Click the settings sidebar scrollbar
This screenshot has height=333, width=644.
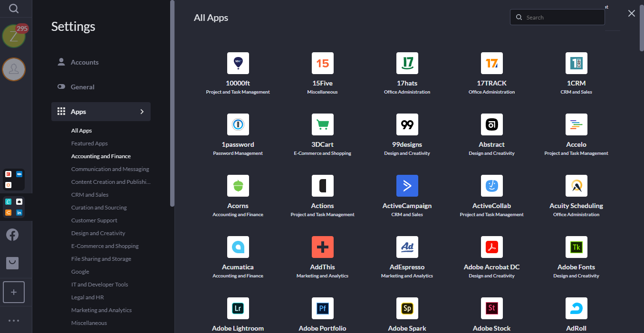(172, 104)
